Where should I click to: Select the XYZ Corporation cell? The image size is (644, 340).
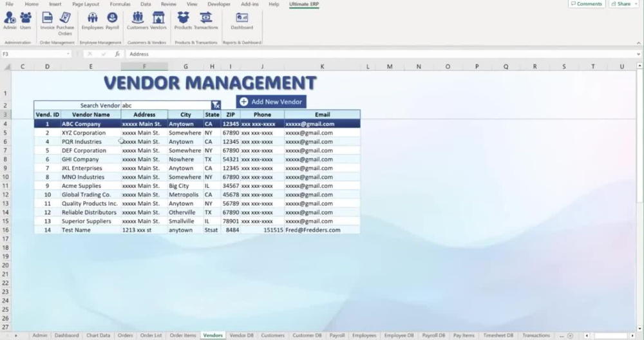91,133
